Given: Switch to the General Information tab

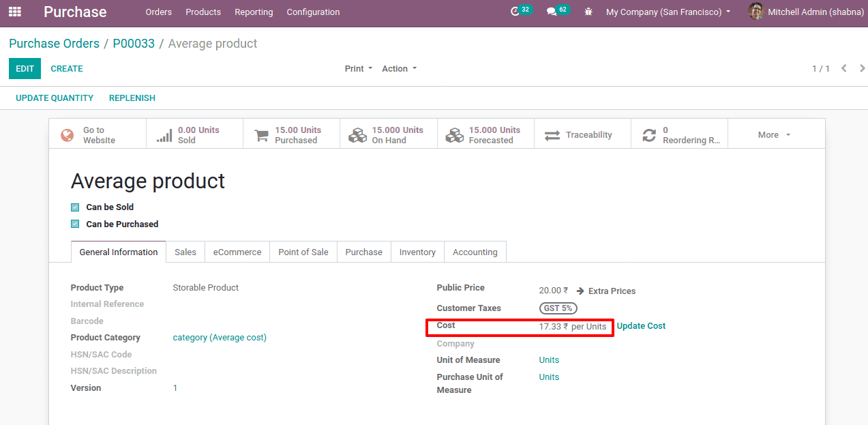Looking at the screenshot, I should click(x=119, y=252).
